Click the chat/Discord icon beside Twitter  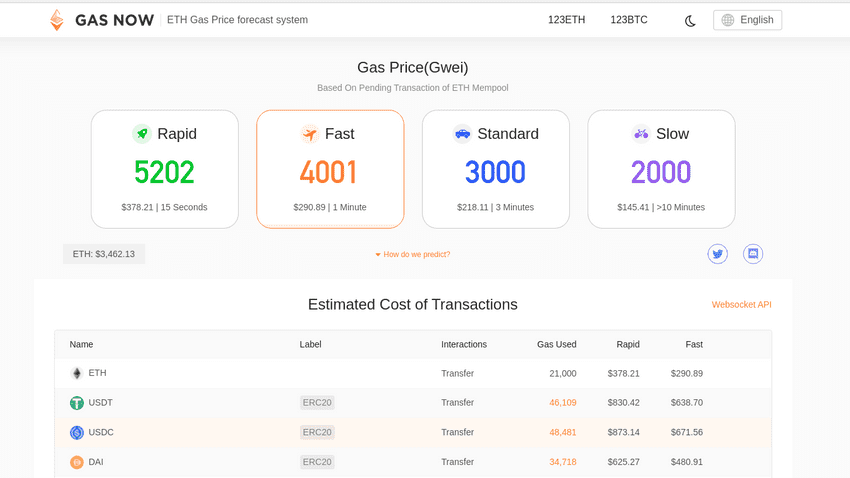tap(753, 254)
